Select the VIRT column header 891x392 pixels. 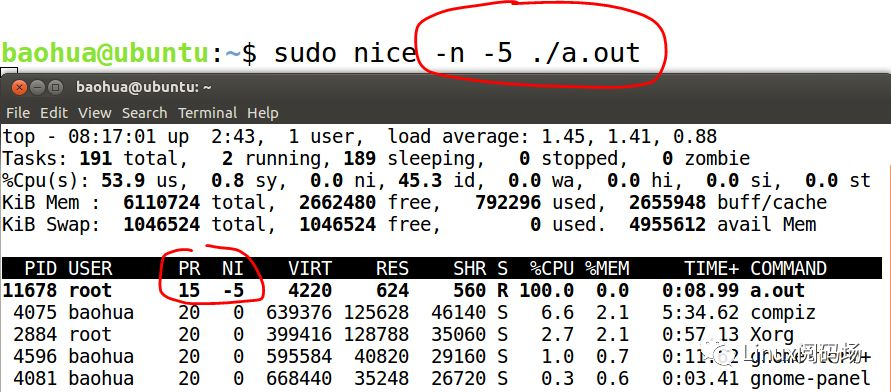point(310,268)
